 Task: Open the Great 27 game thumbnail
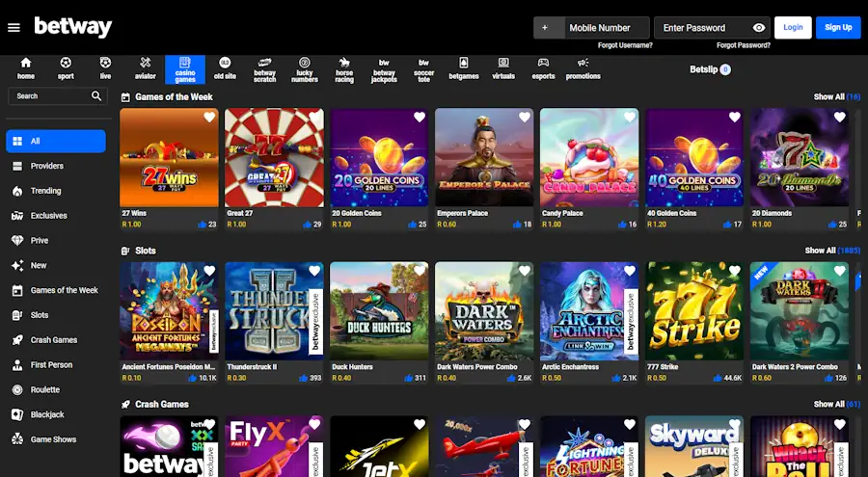coord(274,158)
